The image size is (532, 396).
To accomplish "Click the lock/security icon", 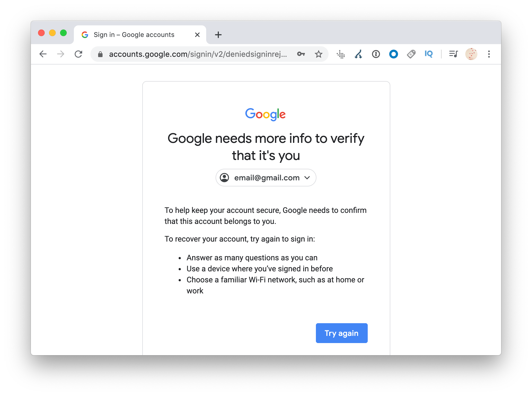I will (x=101, y=54).
